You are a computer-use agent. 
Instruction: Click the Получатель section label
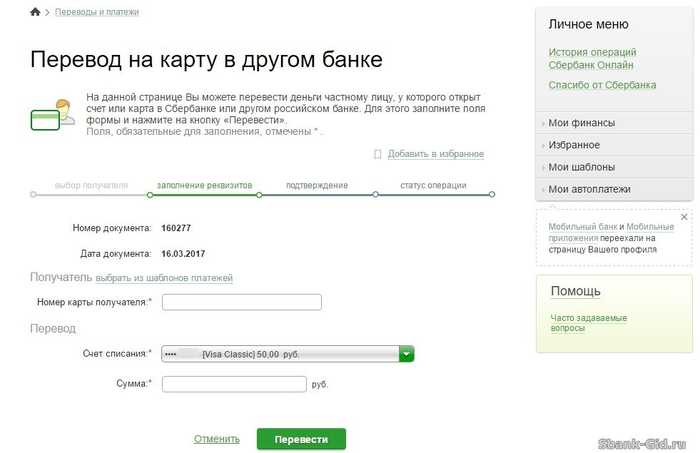click(61, 277)
